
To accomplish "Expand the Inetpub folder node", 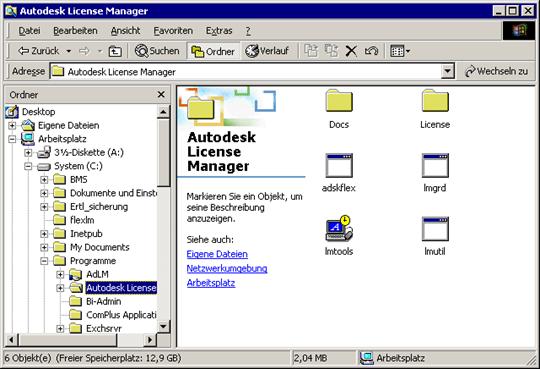I will click(x=44, y=234).
